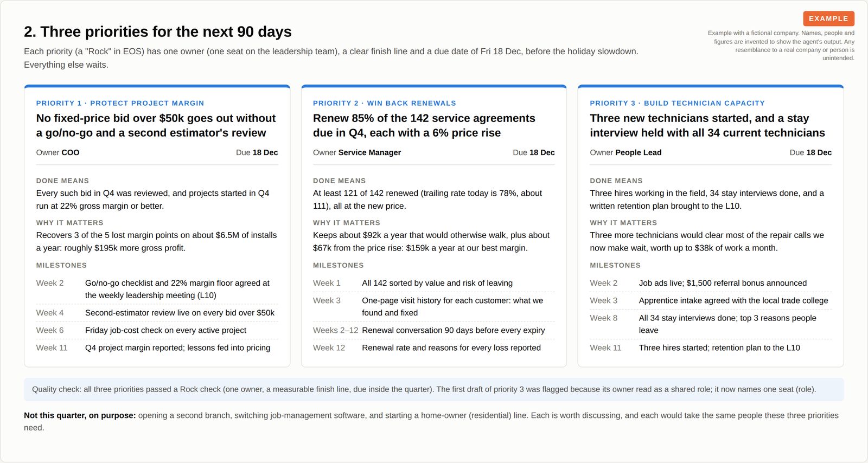Image resolution: width=868 pixels, height=463 pixels.
Task: Click the text "Recovers 3 of the 5 lost margin points"
Action: tap(156, 241)
